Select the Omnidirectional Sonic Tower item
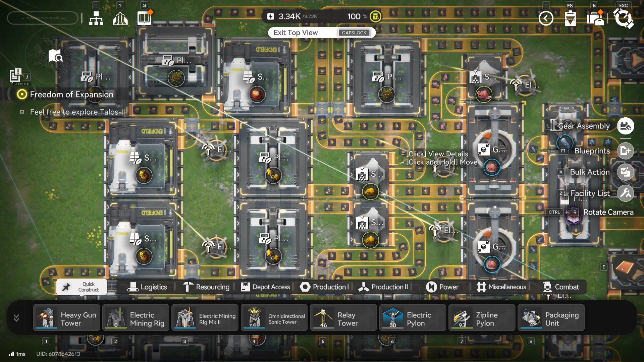The height and width of the screenshot is (362, 644). (274, 318)
